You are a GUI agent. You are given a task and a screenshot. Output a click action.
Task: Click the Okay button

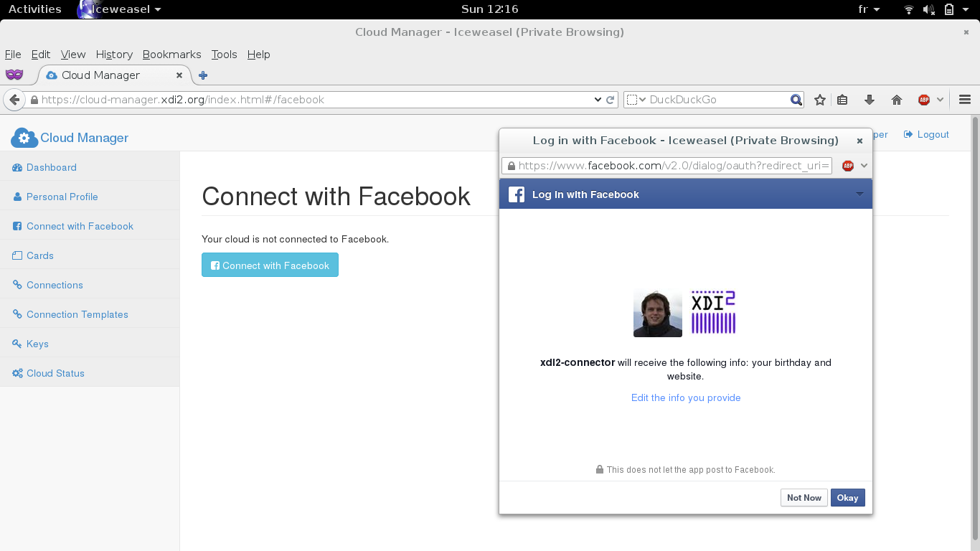pos(847,498)
